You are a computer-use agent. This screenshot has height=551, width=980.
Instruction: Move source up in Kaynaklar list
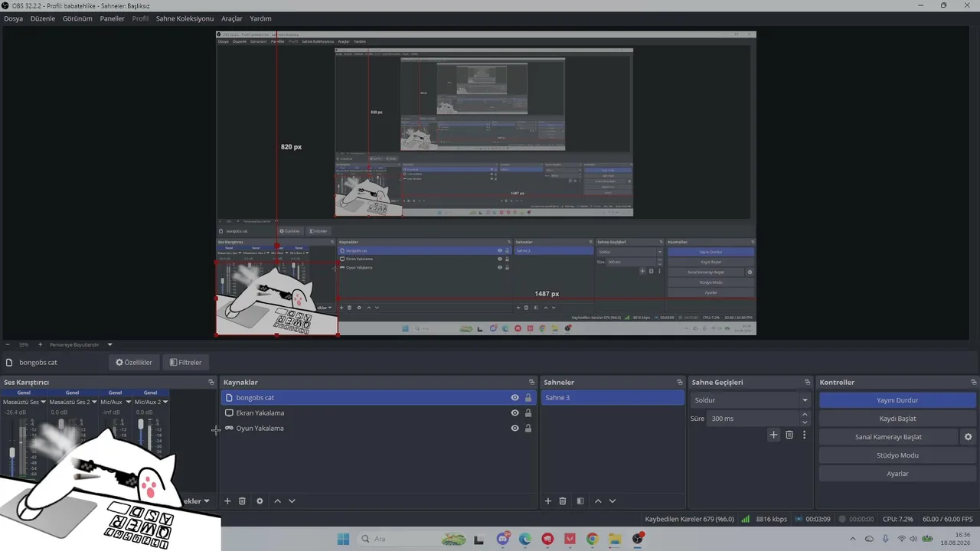pyautogui.click(x=277, y=501)
